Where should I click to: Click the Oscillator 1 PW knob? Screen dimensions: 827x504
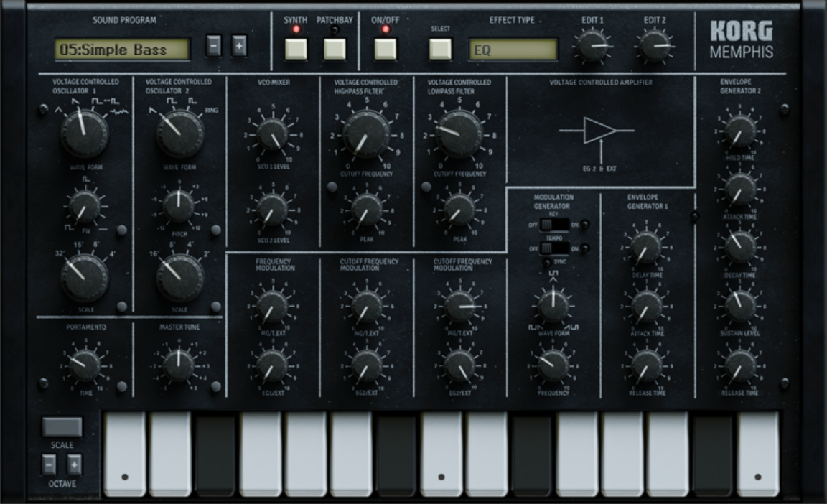[x=85, y=206]
